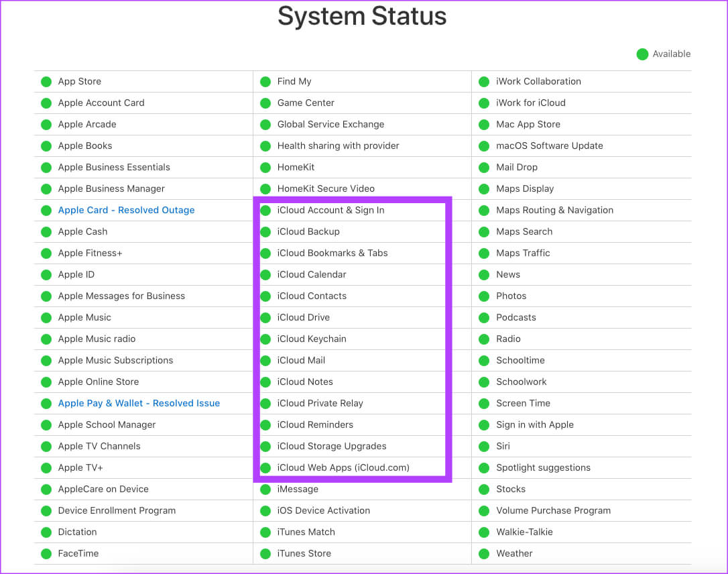Click the Apple Online Store entry
This screenshot has width=728, height=574.
[x=99, y=382]
